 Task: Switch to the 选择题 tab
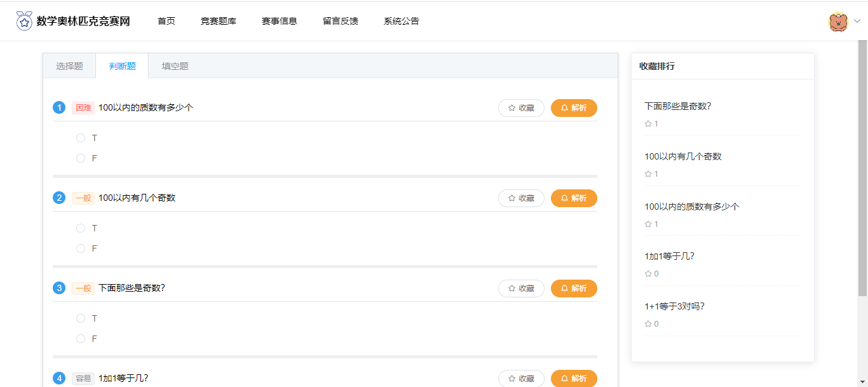pos(69,66)
